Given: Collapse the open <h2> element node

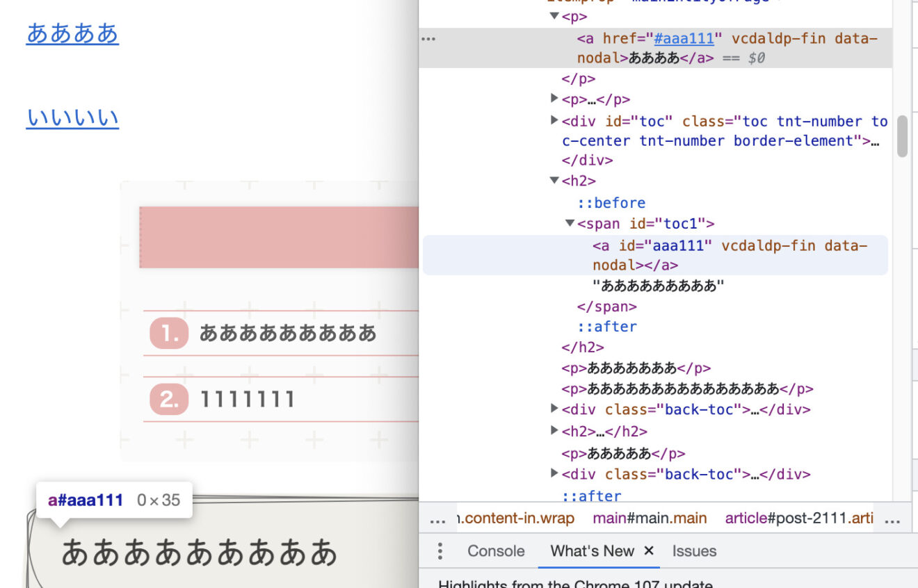Looking at the screenshot, I should tap(553, 180).
